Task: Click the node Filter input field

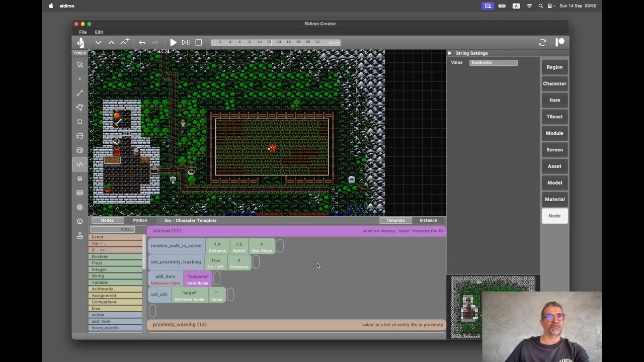Action: click(x=112, y=229)
